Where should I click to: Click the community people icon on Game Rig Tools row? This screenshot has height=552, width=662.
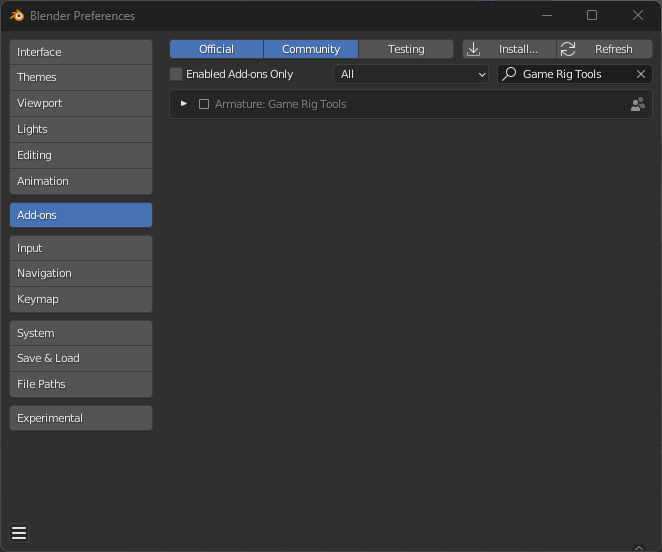tap(638, 104)
